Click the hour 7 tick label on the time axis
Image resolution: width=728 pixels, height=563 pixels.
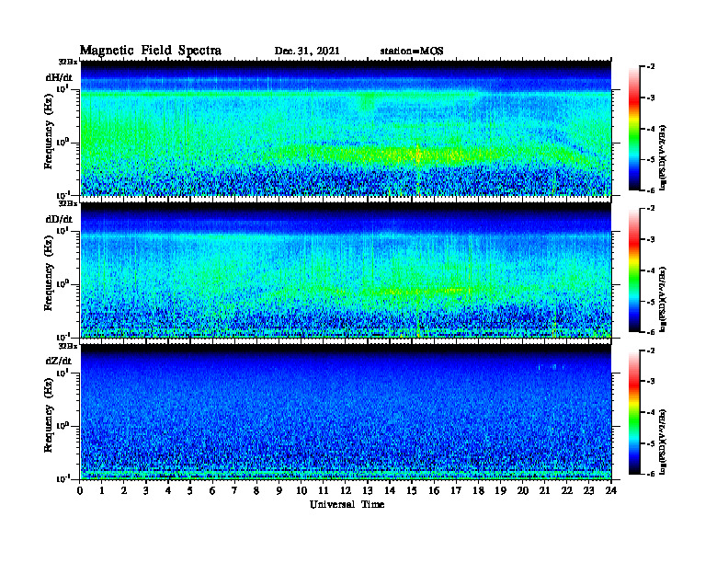click(234, 491)
